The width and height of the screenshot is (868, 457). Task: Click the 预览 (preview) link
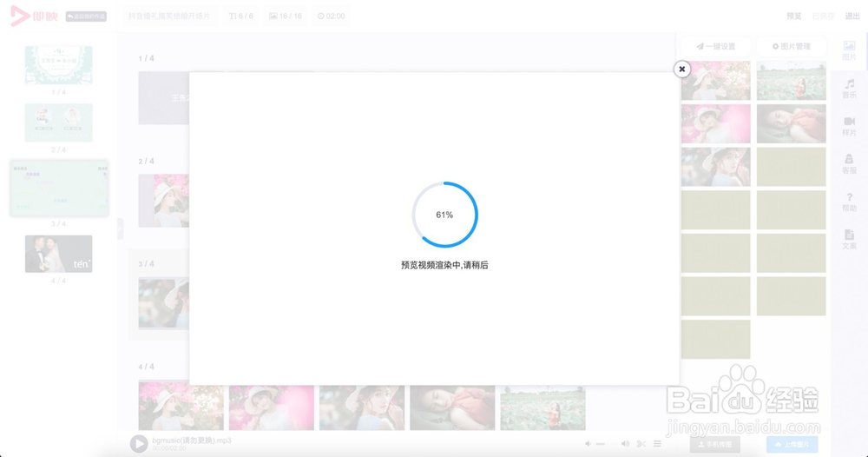[794, 16]
